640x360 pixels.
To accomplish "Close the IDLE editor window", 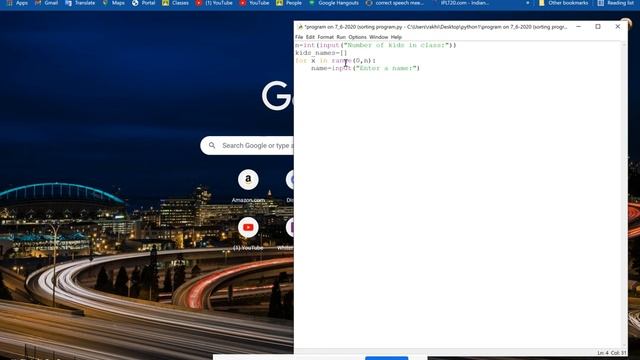I will 618,27.
